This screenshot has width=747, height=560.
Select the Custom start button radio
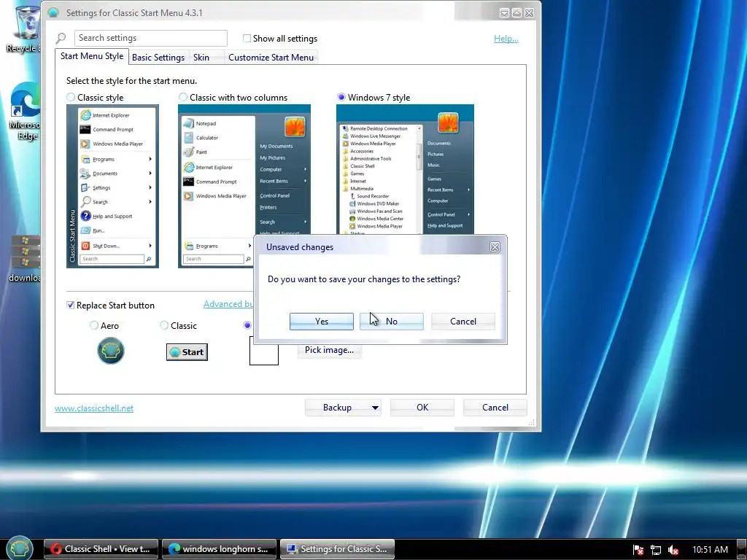(x=247, y=325)
